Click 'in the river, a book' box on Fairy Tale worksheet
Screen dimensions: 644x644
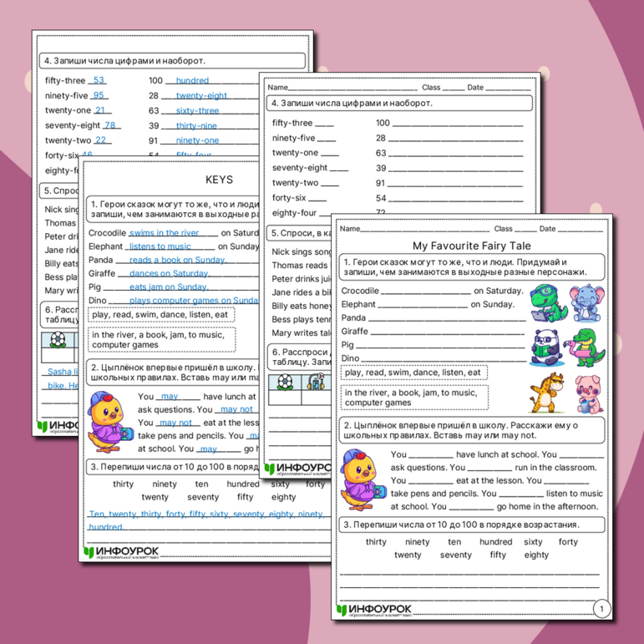tap(414, 398)
